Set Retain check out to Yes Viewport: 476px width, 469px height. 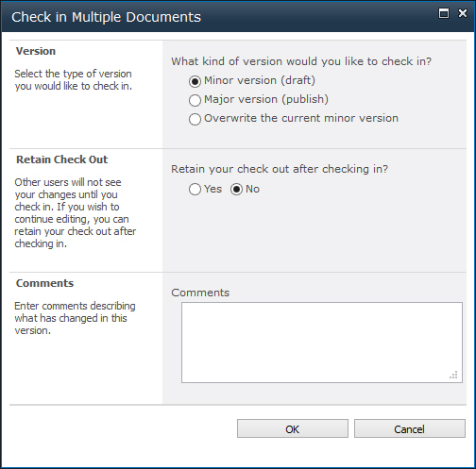(x=195, y=189)
